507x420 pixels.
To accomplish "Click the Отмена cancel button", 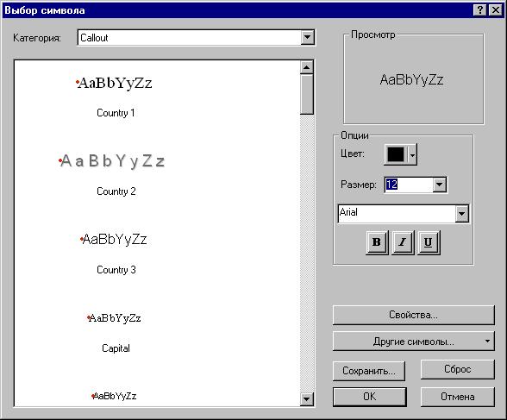I will pyautogui.click(x=458, y=397).
